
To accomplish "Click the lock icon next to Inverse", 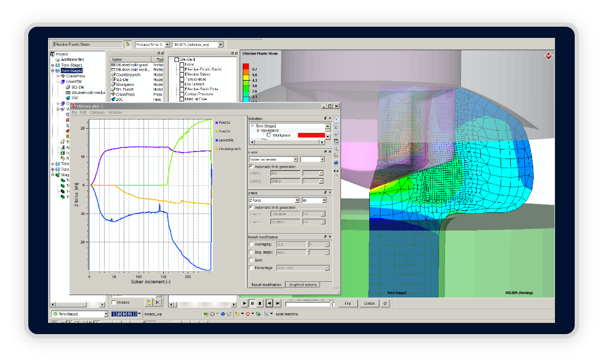I will (149, 303).
